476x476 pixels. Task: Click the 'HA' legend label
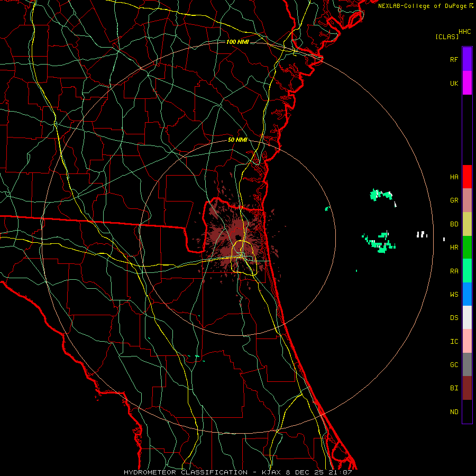(454, 177)
